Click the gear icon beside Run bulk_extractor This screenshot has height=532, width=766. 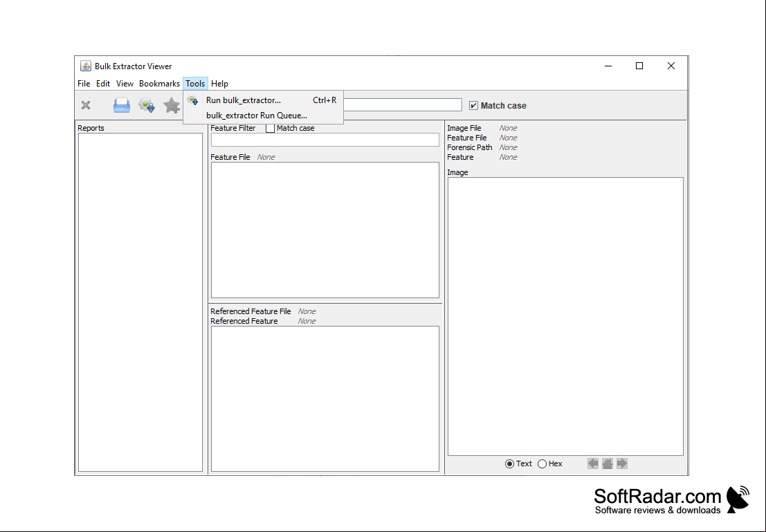pos(192,100)
